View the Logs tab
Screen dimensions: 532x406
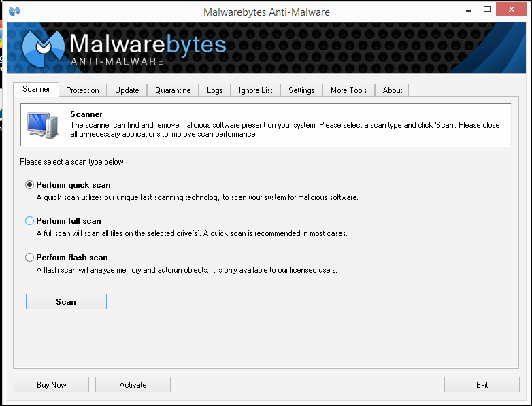tap(214, 90)
